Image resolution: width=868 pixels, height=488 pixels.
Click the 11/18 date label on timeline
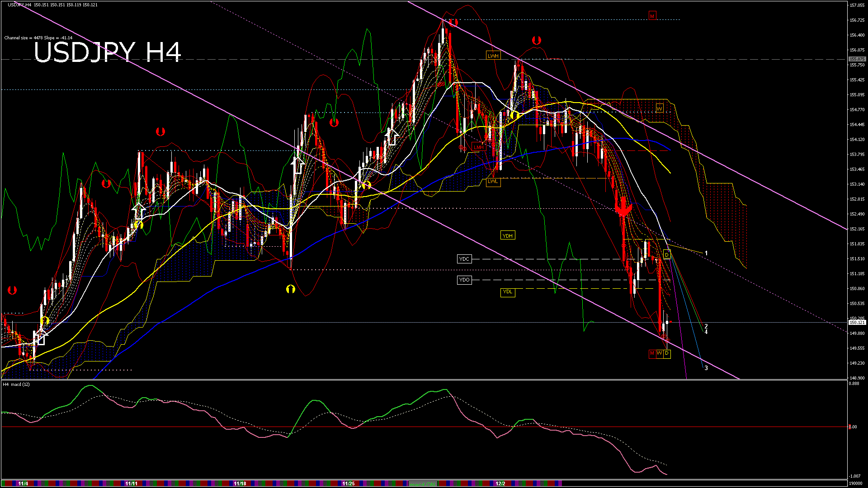[x=240, y=483]
